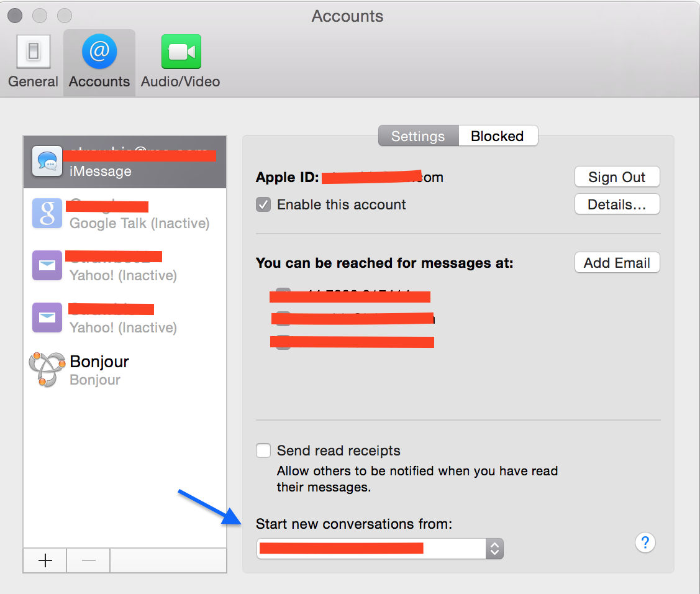Click the iMessage label in accounts list
700x594 pixels.
(101, 171)
